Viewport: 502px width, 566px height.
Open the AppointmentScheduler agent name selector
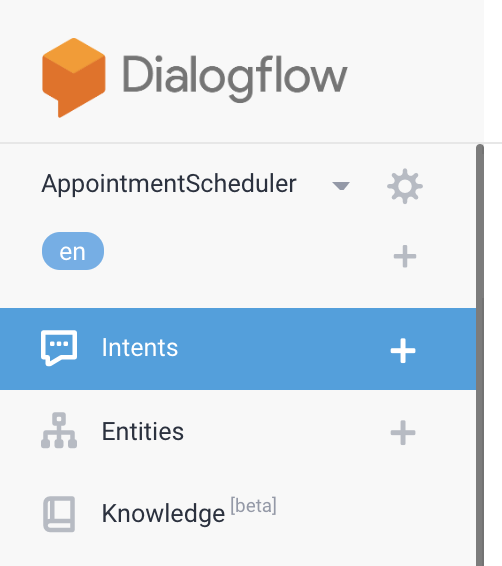(x=169, y=184)
